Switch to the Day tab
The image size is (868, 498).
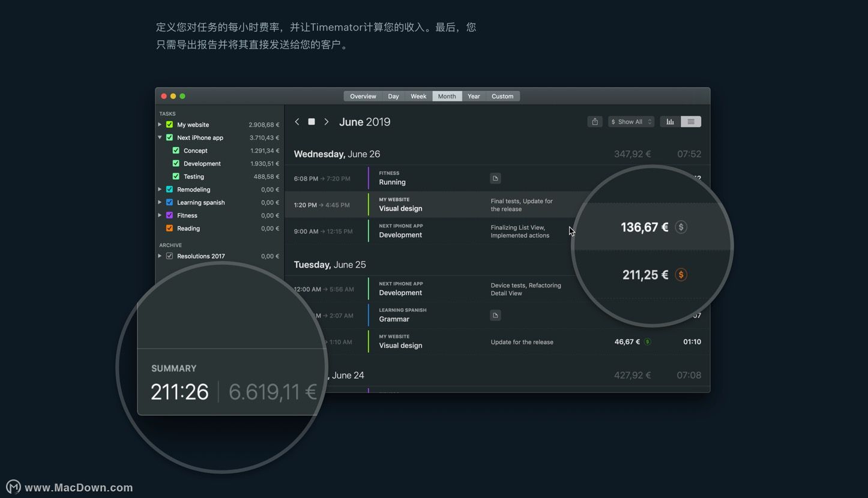pos(393,96)
